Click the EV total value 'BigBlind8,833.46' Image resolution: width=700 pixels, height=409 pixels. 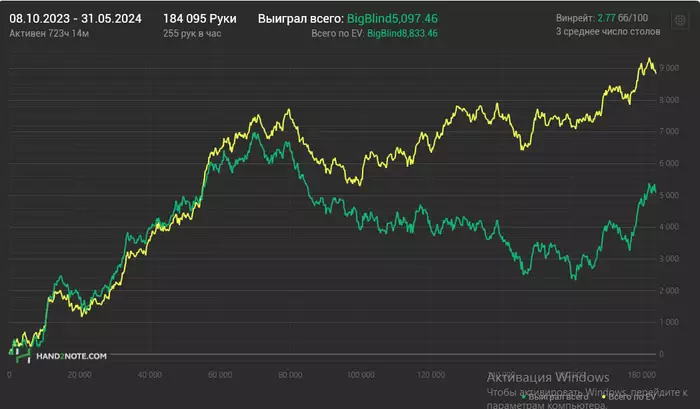(402, 33)
